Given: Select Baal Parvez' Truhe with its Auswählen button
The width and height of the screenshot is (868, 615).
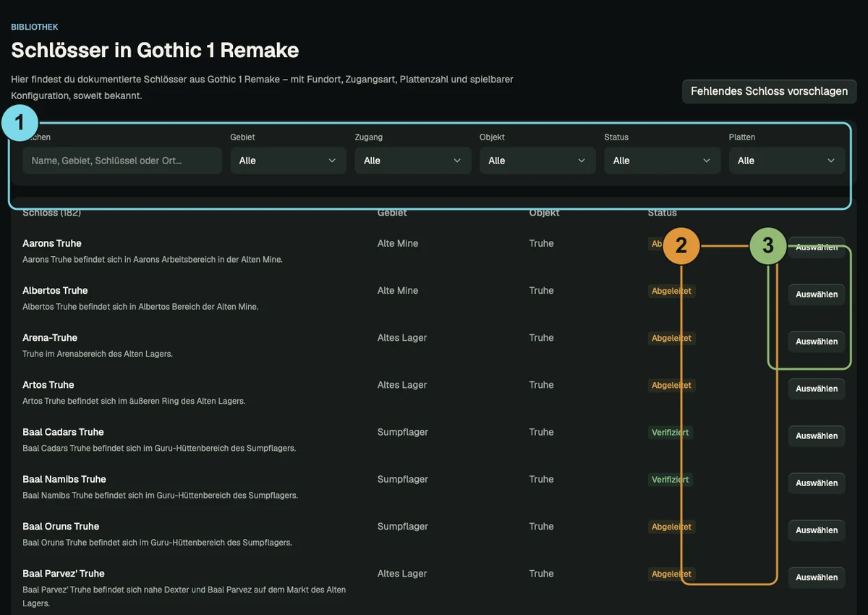Looking at the screenshot, I should pyautogui.click(x=817, y=577).
